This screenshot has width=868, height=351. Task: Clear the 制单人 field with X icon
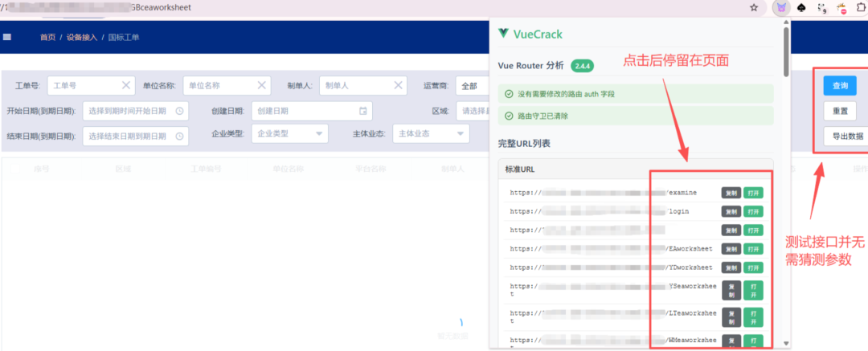(398, 85)
